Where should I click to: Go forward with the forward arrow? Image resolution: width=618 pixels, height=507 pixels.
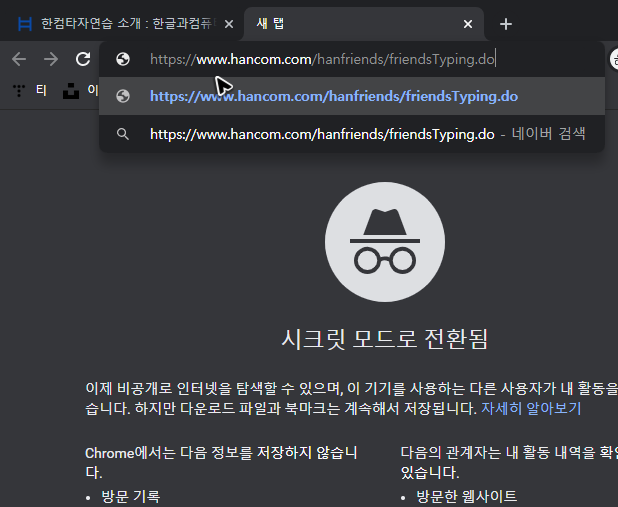click(x=51, y=60)
